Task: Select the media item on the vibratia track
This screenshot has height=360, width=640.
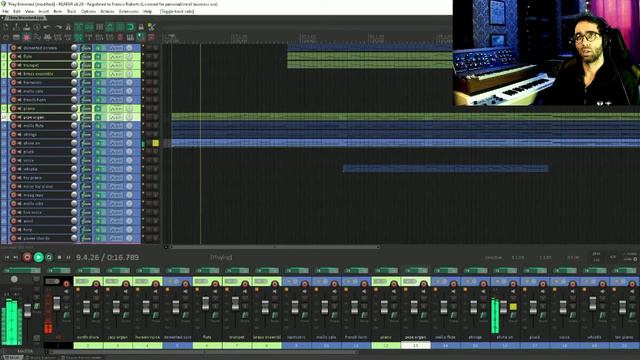Action: pos(445,169)
